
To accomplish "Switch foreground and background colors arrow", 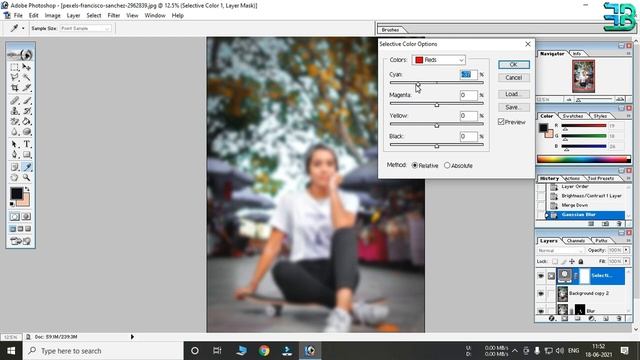I will point(27,189).
